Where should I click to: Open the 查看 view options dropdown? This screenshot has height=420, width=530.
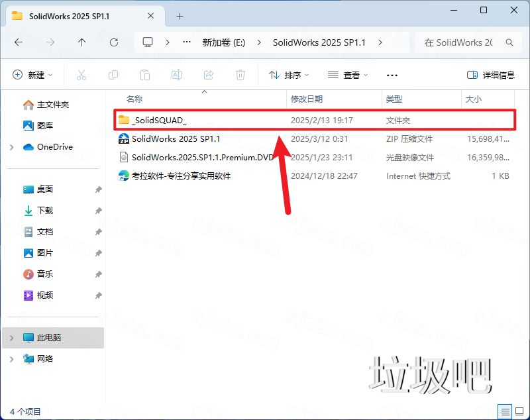point(348,74)
